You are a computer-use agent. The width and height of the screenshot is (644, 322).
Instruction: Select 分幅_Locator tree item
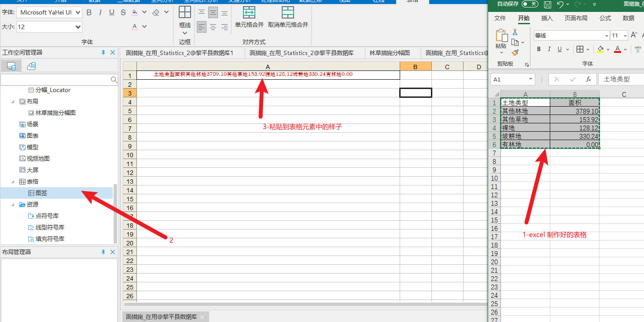[x=53, y=90]
